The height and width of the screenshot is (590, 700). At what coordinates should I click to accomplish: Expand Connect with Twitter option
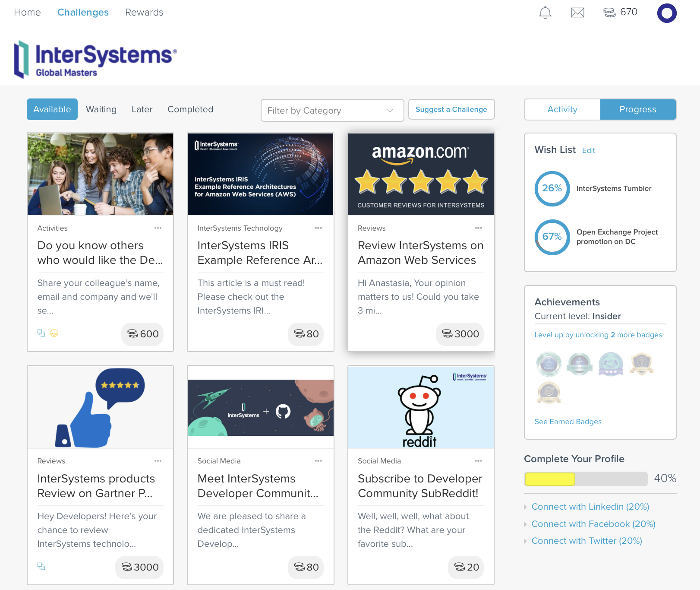point(586,541)
